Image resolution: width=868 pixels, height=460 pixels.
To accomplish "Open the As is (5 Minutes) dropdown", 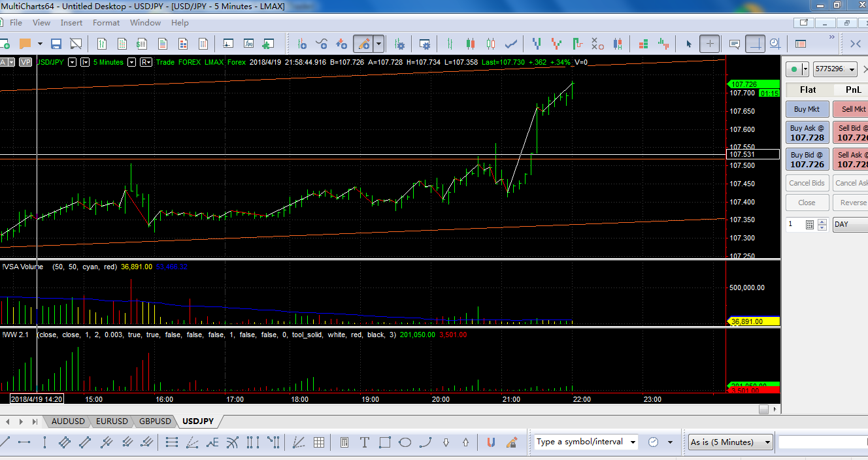I will click(731, 442).
